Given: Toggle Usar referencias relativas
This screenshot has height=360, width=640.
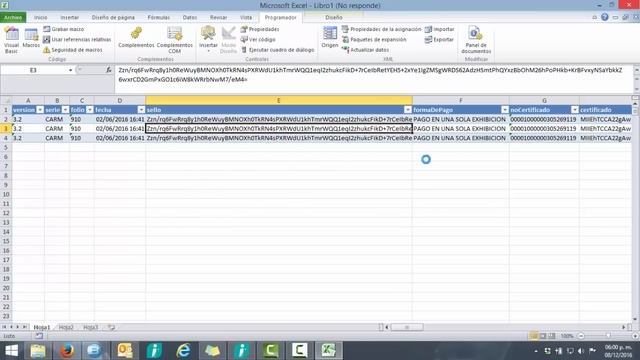Looking at the screenshot, I should (x=77, y=40).
